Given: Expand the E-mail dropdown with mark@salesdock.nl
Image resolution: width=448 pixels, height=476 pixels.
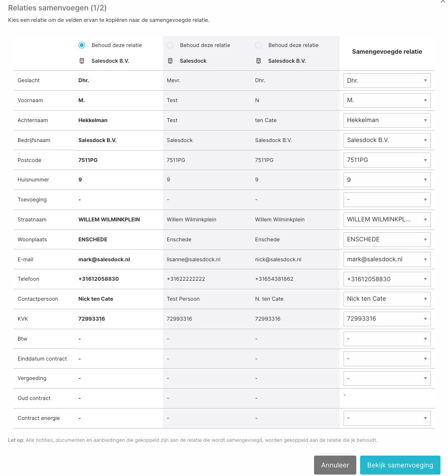Looking at the screenshot, I should (387, 259).
